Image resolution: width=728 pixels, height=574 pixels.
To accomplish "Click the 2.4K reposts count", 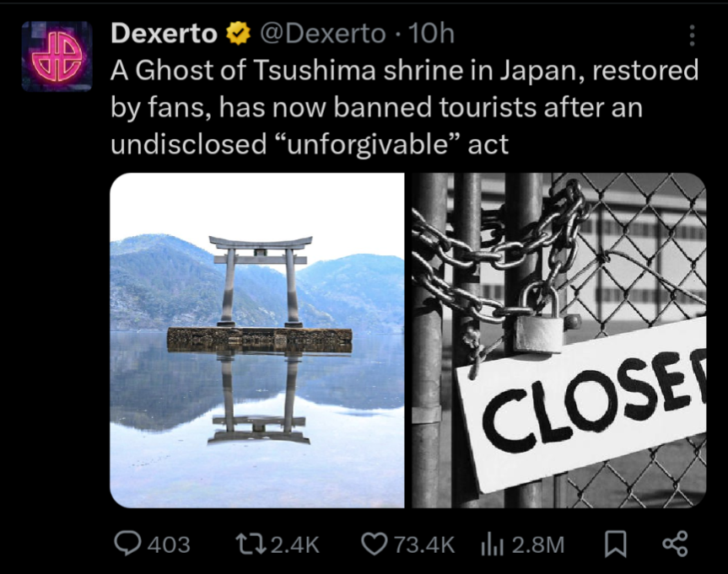I will click(x=295, y=544).
